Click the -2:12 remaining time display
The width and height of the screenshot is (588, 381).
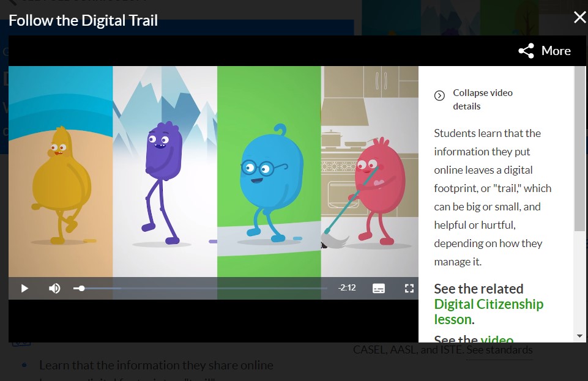[347, 288]
